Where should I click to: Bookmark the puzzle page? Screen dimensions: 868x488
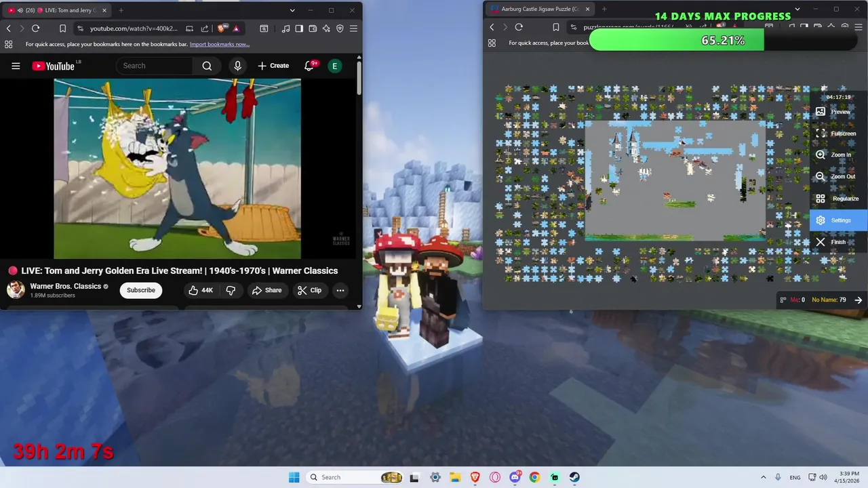[555, 27]
